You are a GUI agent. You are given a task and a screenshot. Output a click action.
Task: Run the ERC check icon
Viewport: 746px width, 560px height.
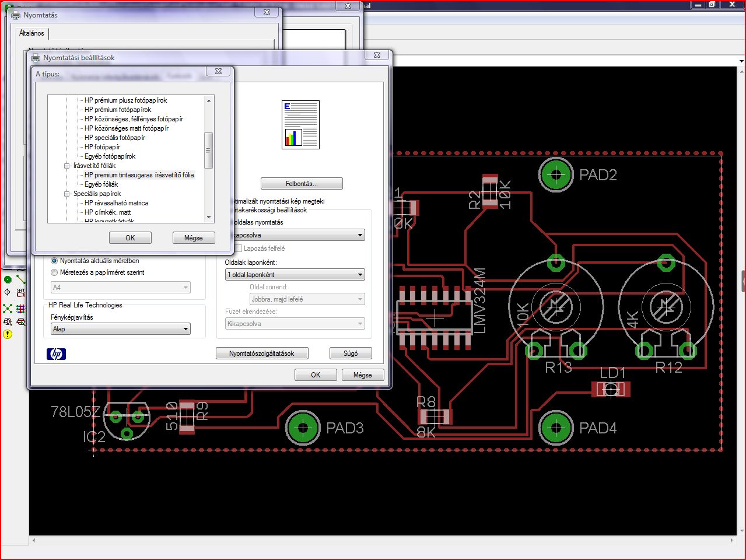coord(8,321)
